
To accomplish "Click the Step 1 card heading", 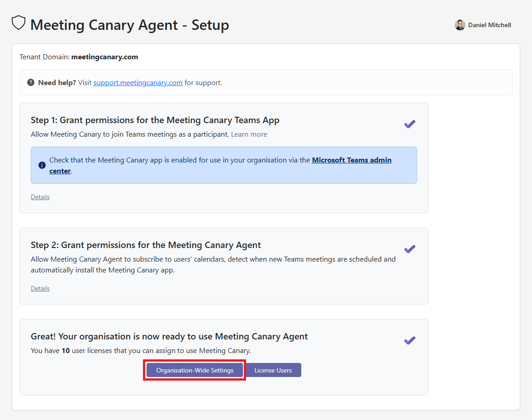I will pyautogui.click(x=155, y=120).
